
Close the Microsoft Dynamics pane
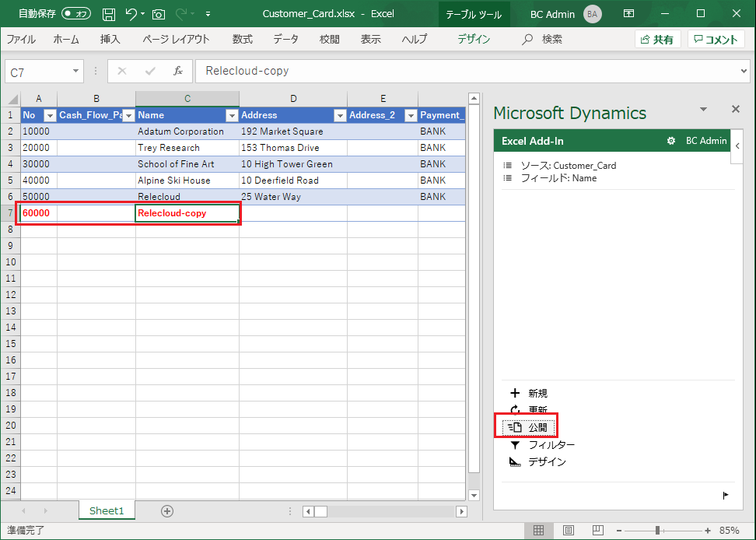coord(735,109)
